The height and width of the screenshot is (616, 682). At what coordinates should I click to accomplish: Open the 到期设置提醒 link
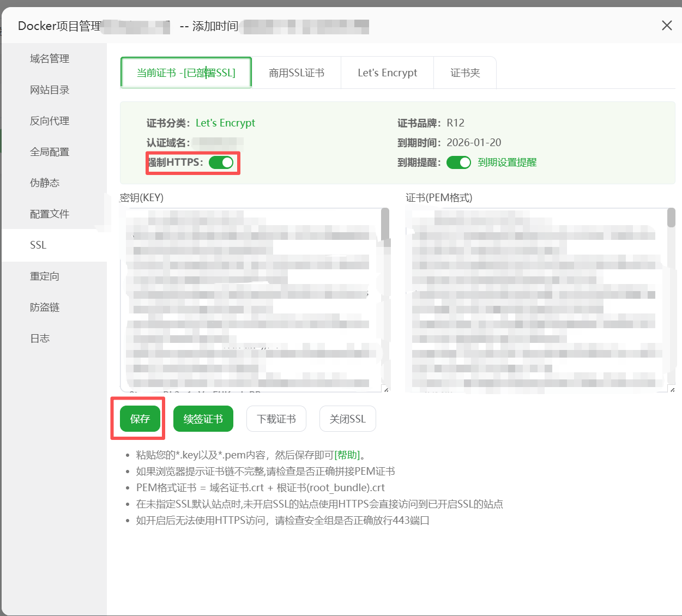(x=507, y=162)
